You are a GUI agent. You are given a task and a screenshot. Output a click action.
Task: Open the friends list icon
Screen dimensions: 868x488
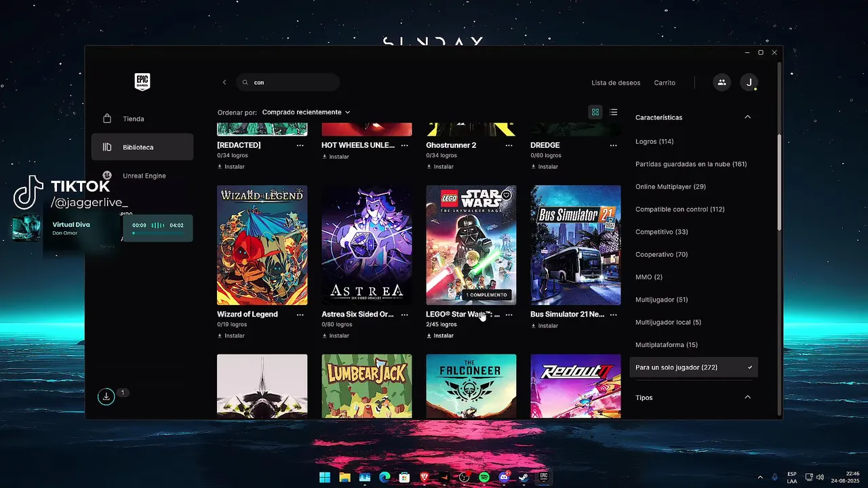tap(722, 82)
